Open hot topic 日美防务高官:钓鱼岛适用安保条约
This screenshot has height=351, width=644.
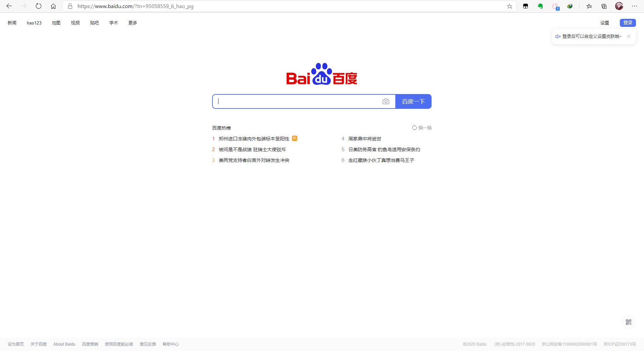coord(384,149)
